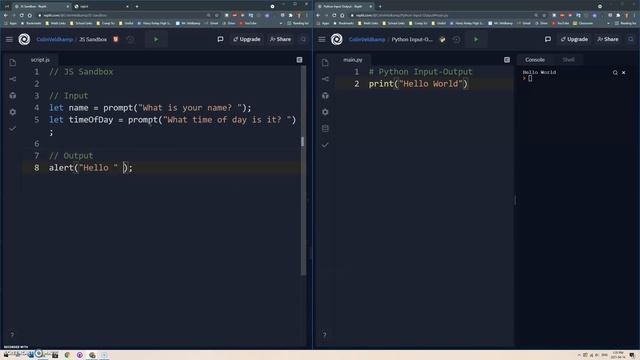640x360 pixels.
Task: Open new tab in JS Sandbox browser
Action: point(137,6)
